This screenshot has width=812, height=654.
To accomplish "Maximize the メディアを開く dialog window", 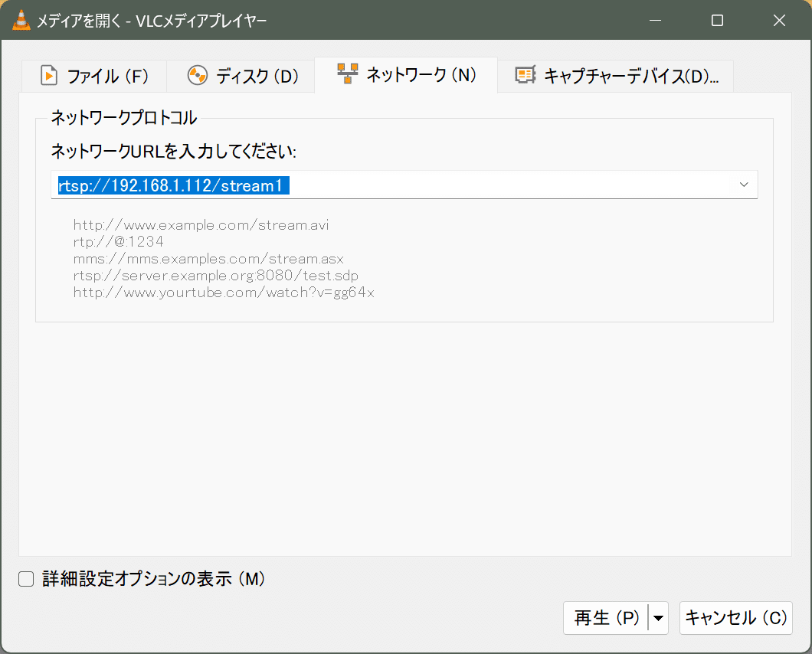I will click(717, 20).
